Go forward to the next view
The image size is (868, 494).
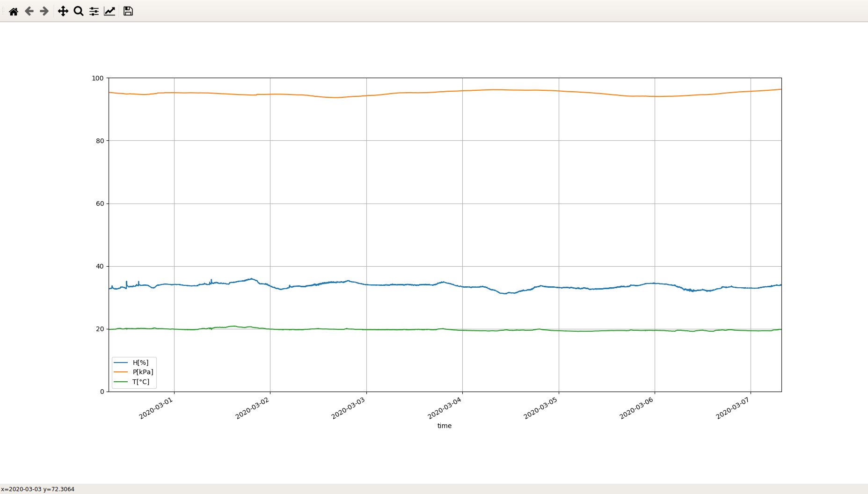tap(44, 11)
